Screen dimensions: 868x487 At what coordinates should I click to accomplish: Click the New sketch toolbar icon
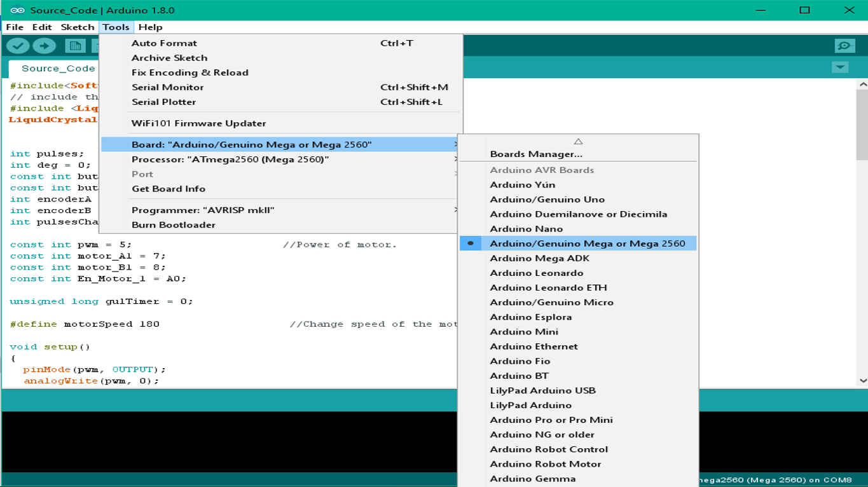point(75,46)
